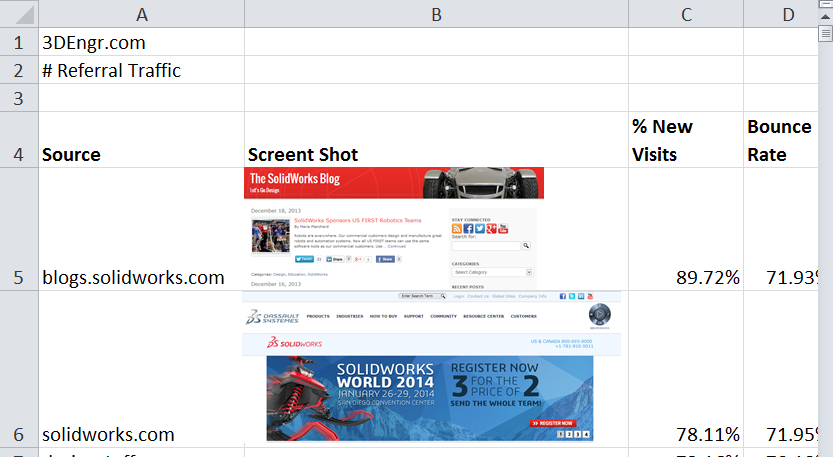
Task: Click the 78.11% value cell
Action: [x=686, y=369]
